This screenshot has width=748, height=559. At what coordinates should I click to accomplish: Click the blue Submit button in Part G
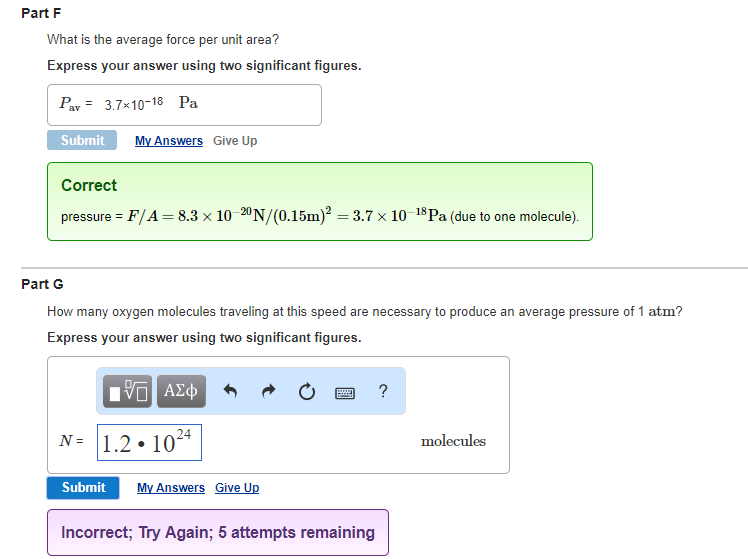[83, 487]
